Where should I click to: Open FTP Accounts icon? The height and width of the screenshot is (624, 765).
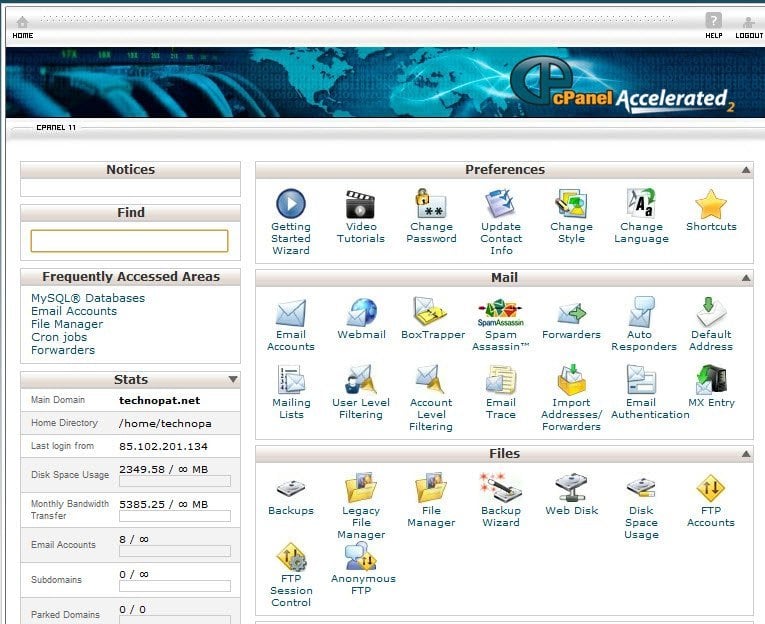pos(711,488)
